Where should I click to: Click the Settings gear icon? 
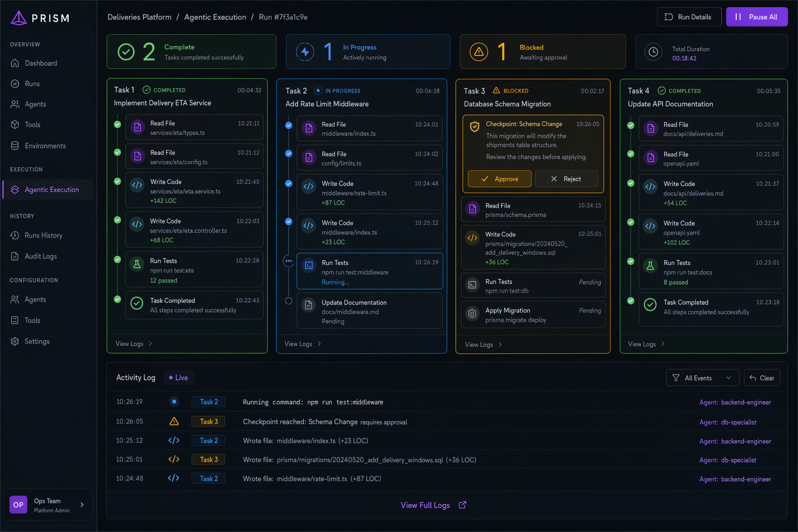[x=15, y=341]
